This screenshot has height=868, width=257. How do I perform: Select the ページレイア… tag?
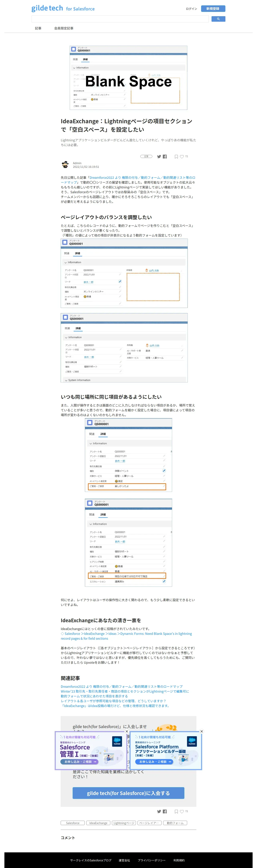pyautogui.click(x=149, y=823)
